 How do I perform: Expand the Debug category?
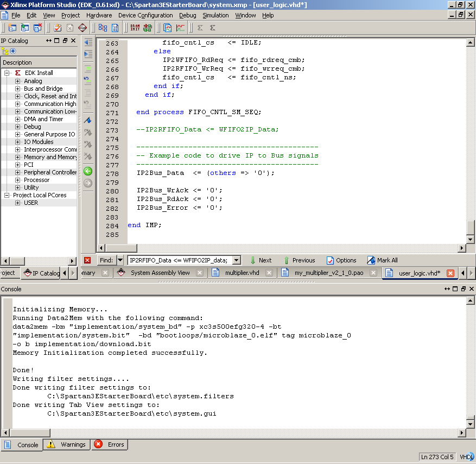tap(17, 127)
